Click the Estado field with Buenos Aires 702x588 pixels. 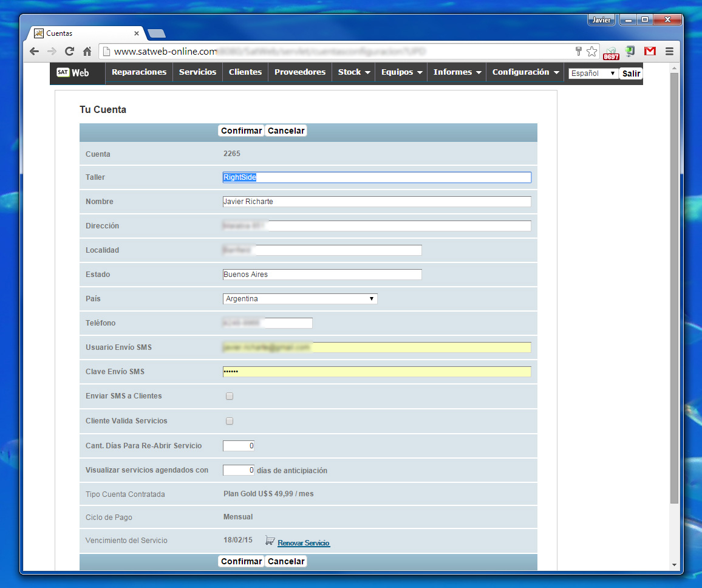click(322, 275)
